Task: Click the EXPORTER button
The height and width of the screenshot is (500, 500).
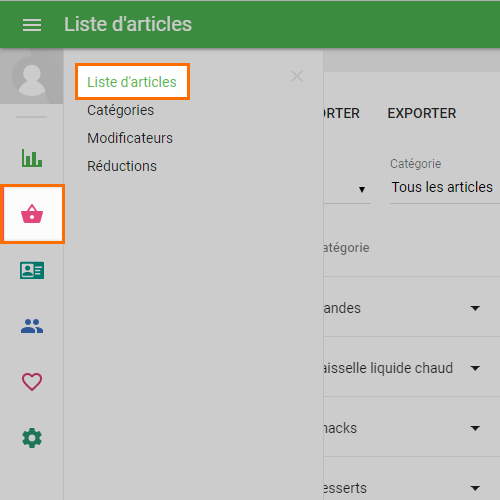Action: pyautogui.click(x=422, y=113)
